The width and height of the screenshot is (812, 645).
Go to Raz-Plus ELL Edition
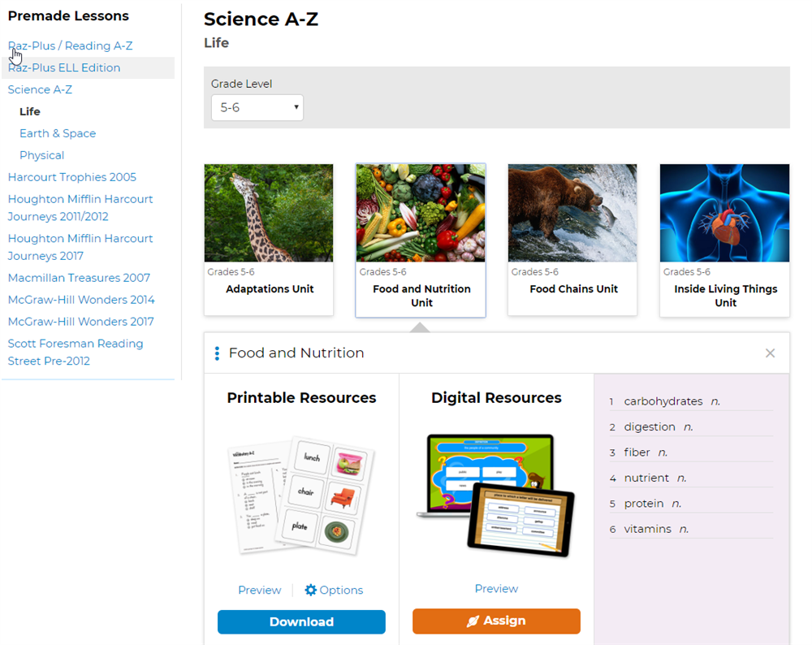tap(64, 67)
